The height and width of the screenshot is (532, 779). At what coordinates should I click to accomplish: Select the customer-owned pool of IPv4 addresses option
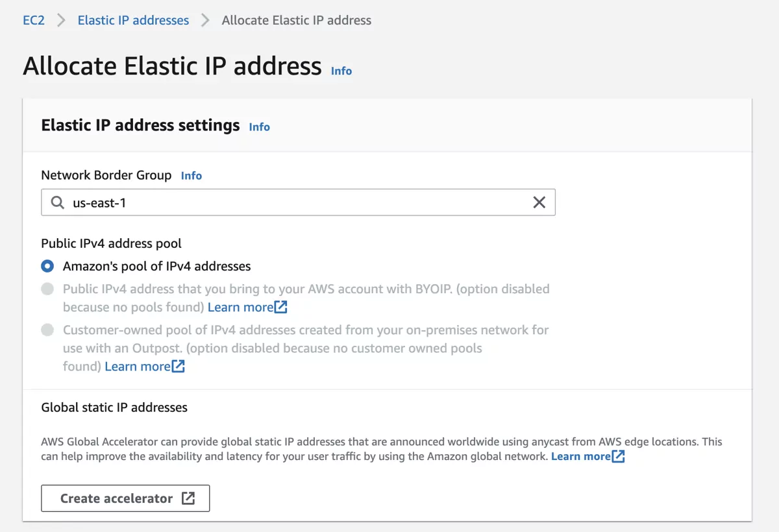pos(47,330)
